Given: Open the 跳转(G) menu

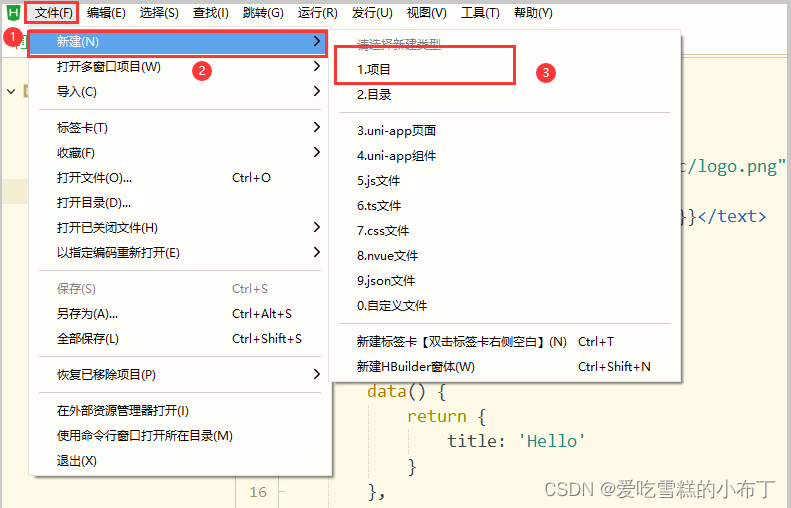Looking at the screenshot, I should pyautogui.click(x=263, y=13).
